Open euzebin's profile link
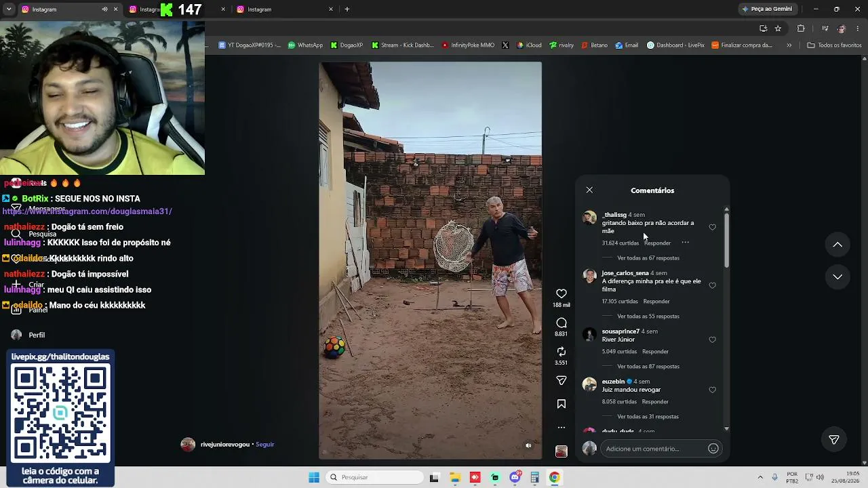 pos(613,382)
